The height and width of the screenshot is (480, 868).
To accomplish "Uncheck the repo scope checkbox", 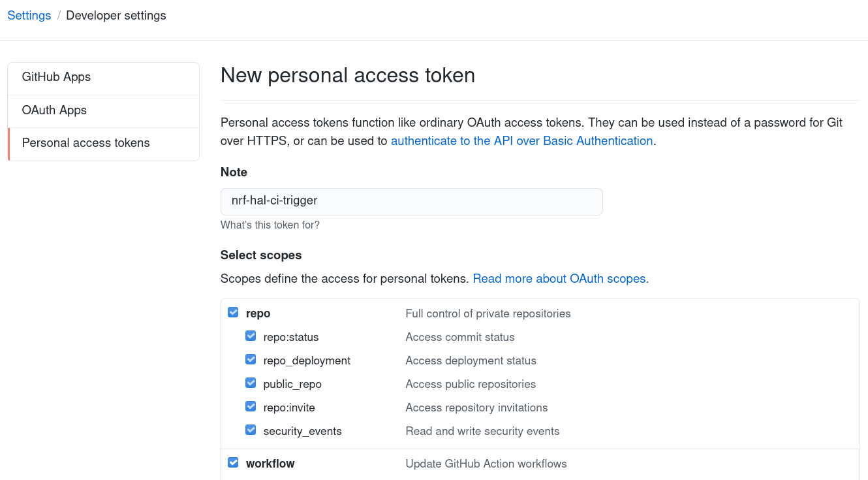I will (233, 312).
